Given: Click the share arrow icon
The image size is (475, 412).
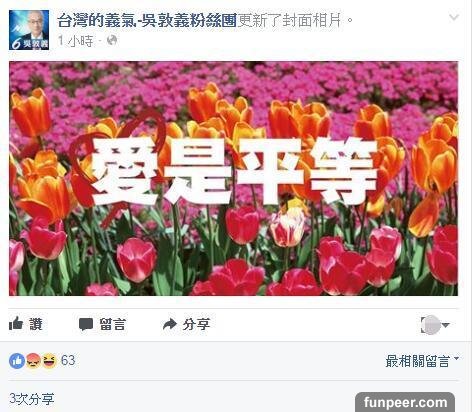Looking at the screenshot, I should 170,324.
